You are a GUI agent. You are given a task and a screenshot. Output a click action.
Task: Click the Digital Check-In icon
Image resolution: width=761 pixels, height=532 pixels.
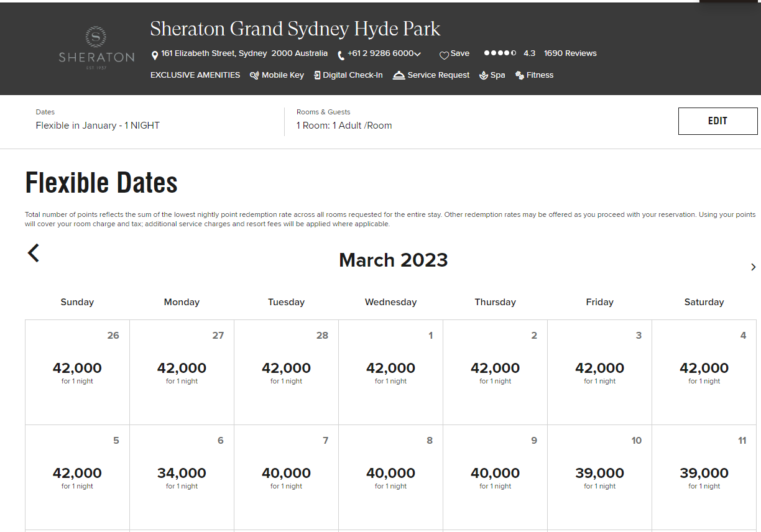[317, 75]
